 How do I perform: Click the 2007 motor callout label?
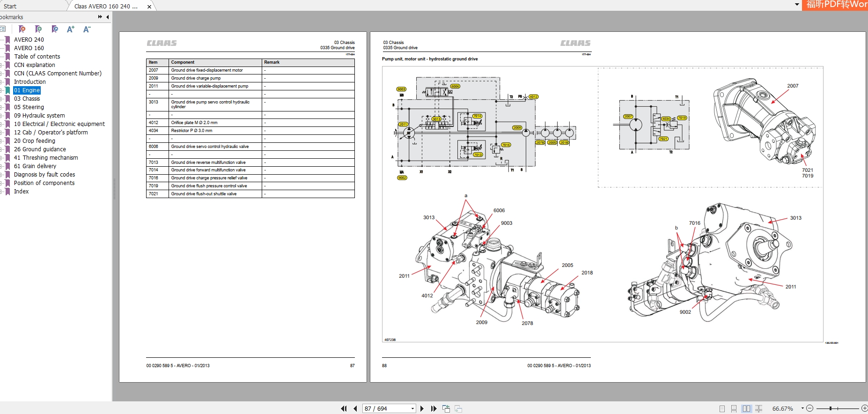[793, 86]
